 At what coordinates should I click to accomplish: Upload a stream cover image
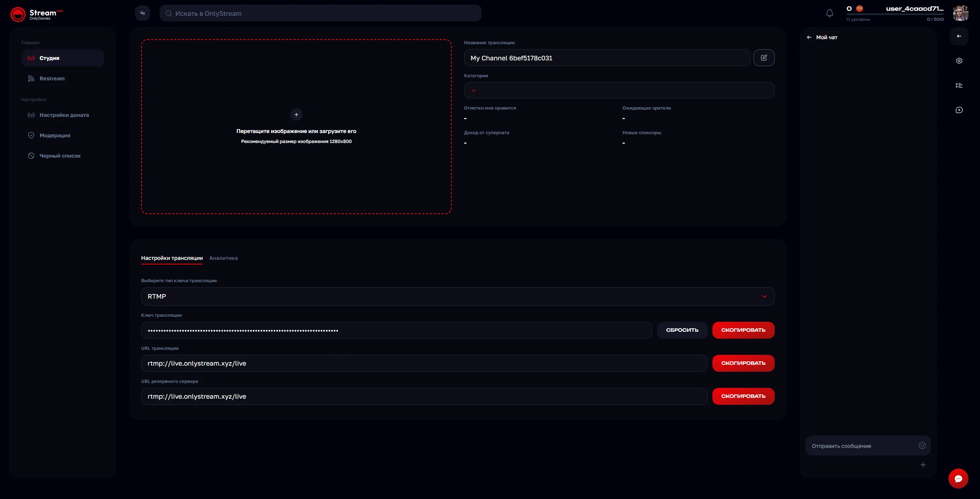pos(296,114)
